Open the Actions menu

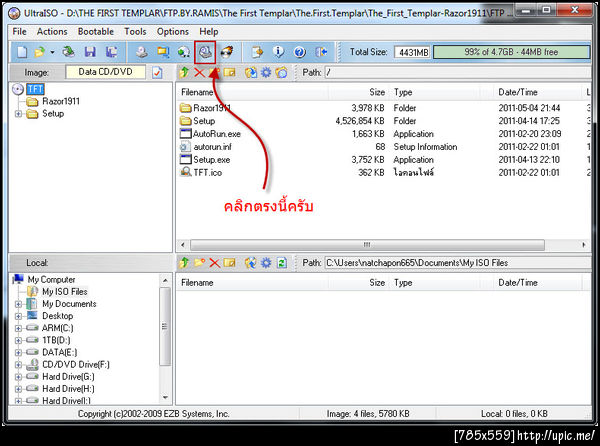coord(52,31)
